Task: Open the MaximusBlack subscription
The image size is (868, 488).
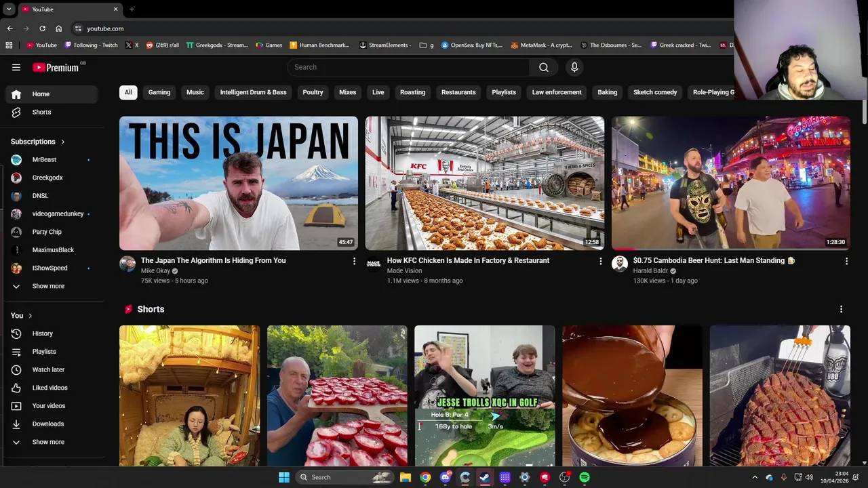Action: click(x=53, y=250)
